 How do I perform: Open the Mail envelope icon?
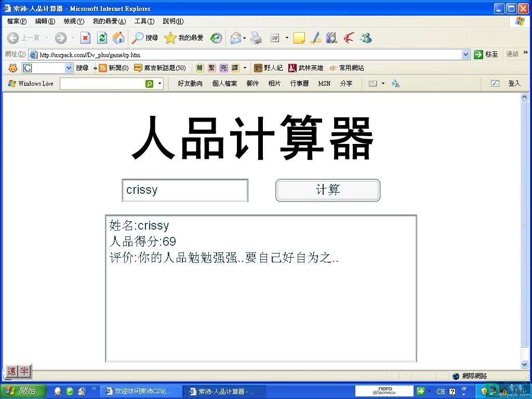tap(236, 38)
